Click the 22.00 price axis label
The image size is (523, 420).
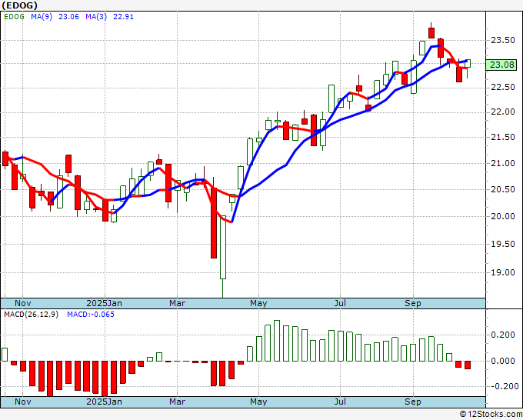coord(503,112)
